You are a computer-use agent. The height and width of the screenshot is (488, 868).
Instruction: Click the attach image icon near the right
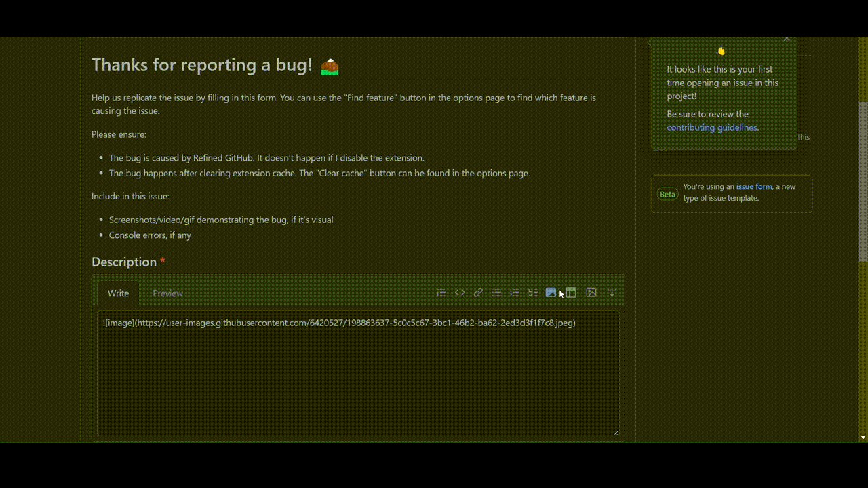click(591, 292)
